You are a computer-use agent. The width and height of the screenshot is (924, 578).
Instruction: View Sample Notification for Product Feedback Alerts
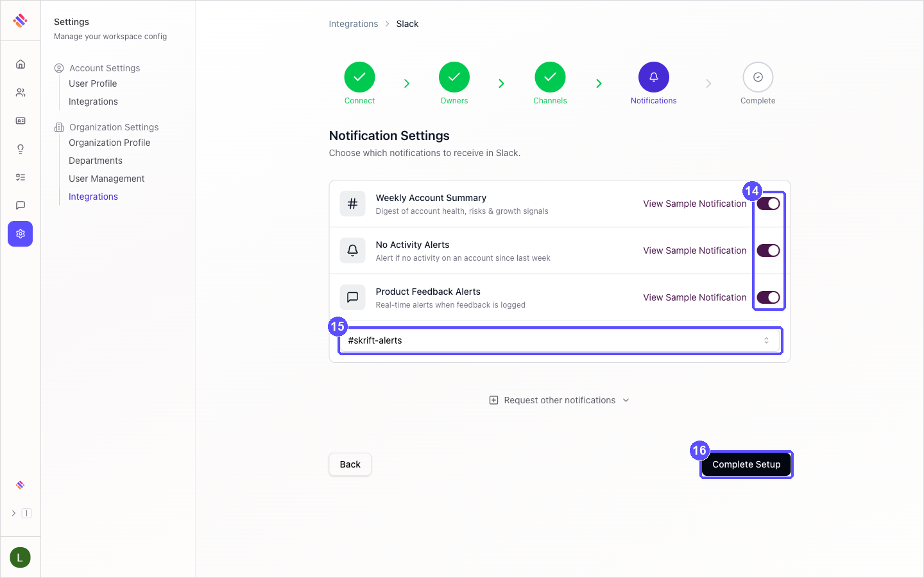point(695,297)
